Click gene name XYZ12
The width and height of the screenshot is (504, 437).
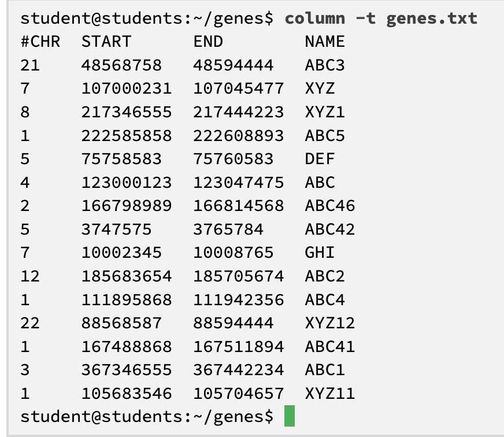[330, 323]
